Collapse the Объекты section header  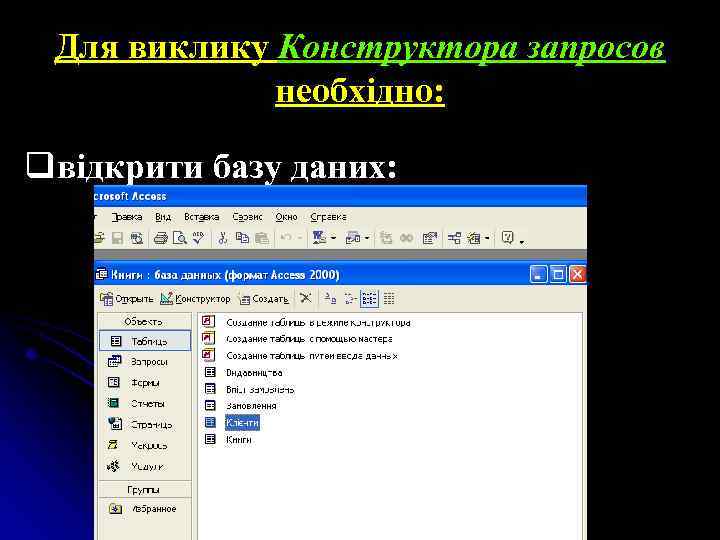click(x=145, y=321)
